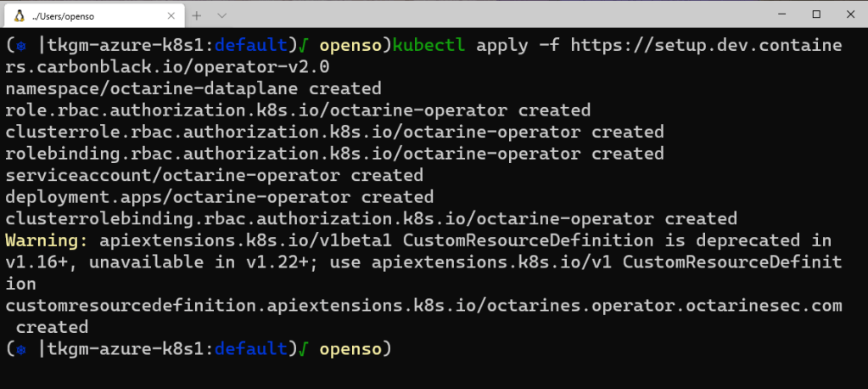Open a new tab with the plus button
Viewport: 868px width, 389px height.
(x=197, y=15)
